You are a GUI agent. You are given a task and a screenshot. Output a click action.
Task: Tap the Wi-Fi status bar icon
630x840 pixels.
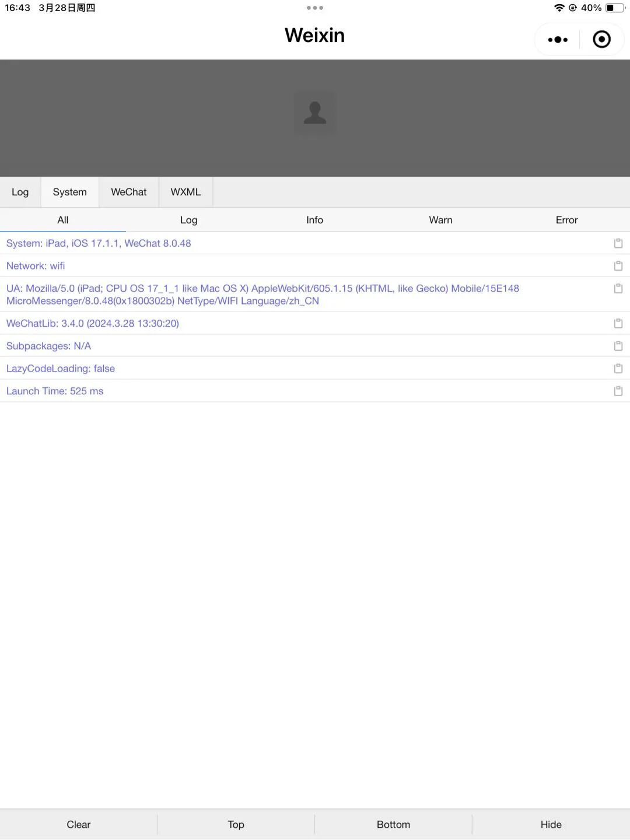[559, 8]
